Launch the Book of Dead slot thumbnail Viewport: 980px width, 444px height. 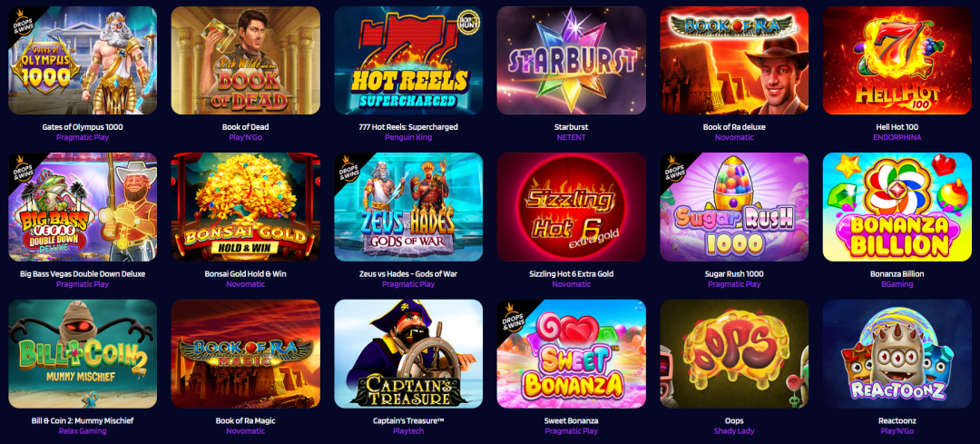(246, 61)
